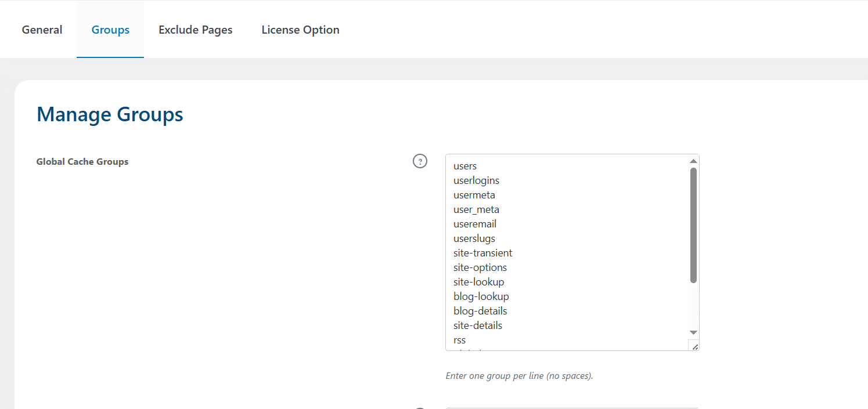Click on the 'user_meta' line
868x409 pixels.
(476, 209)
